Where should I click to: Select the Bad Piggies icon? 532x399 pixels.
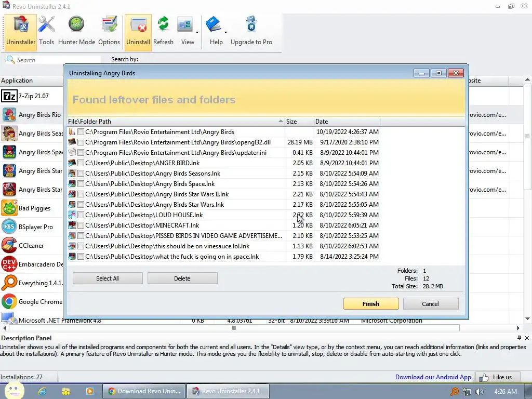[9, 208]
